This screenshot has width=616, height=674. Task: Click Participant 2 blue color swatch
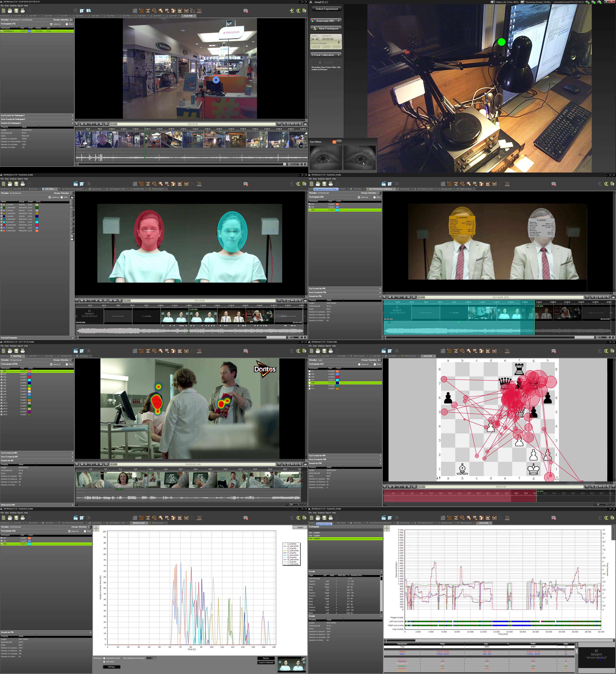click(29, 31)
